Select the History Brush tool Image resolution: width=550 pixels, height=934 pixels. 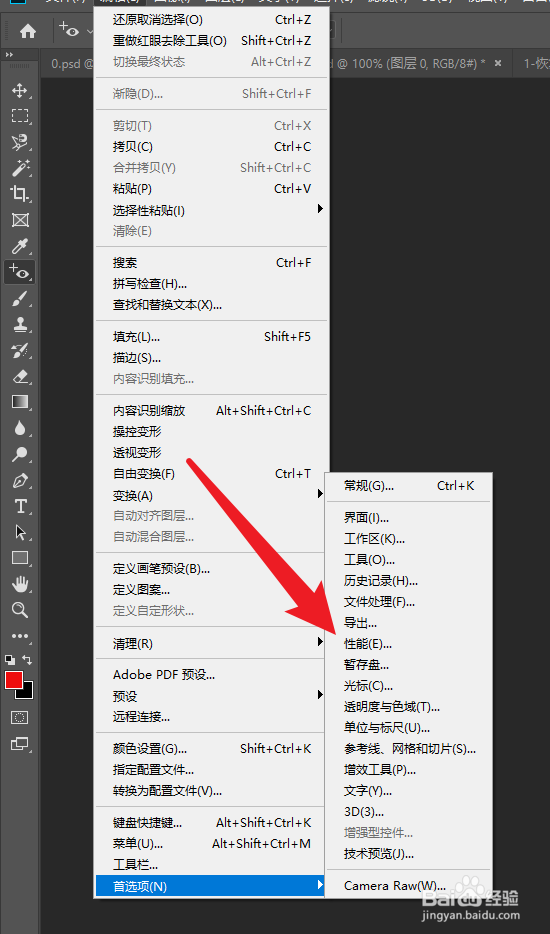[20, 351]
